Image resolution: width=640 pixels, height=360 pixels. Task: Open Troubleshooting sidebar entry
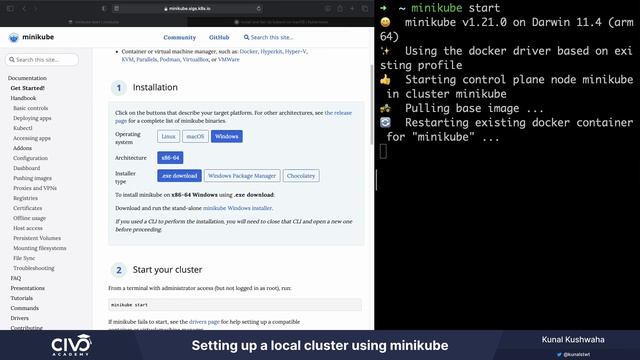34,268
